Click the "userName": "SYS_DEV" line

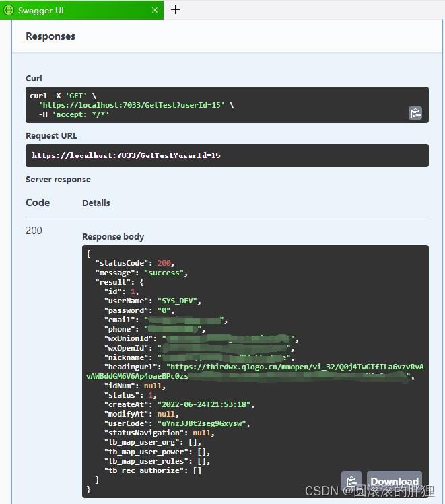point(152,301)
